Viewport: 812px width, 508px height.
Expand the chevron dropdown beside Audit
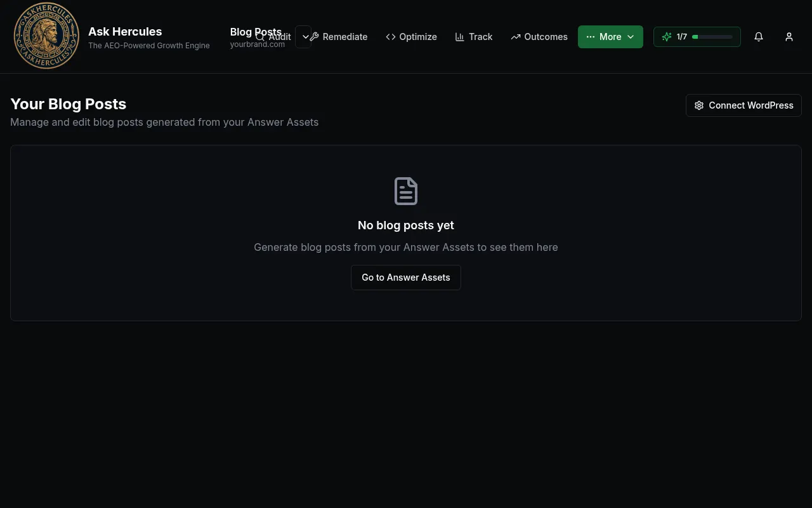[x=304, y=37]
